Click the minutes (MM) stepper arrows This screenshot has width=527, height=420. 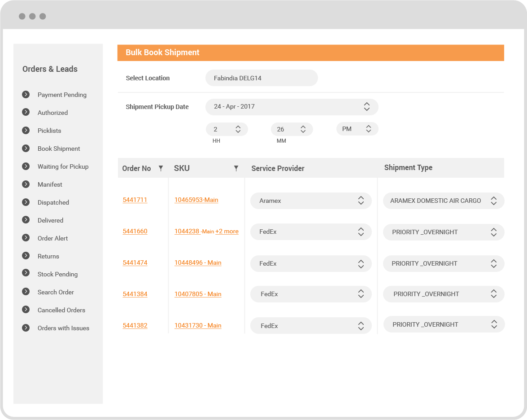pos(303,129)
